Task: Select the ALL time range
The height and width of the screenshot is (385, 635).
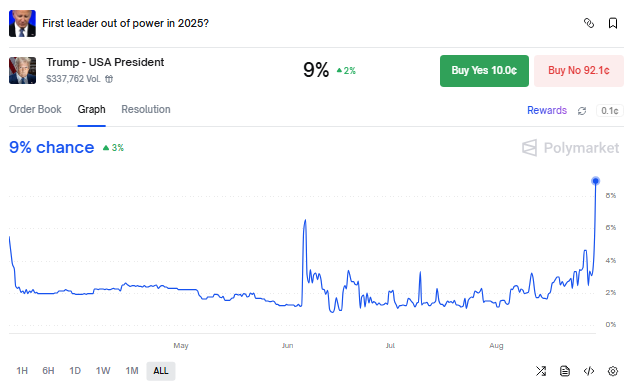Action: (x=161, y=371)
